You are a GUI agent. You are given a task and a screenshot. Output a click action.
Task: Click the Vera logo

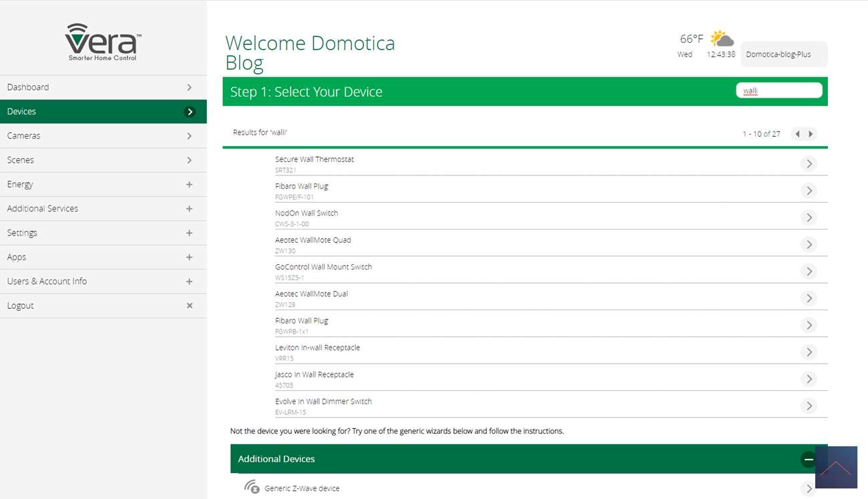[103, 42]
